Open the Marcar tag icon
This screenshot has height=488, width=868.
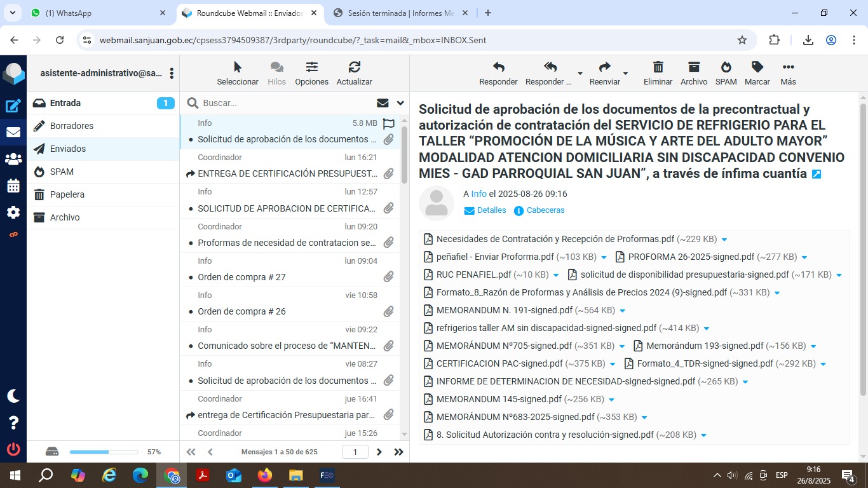(757, 67)
